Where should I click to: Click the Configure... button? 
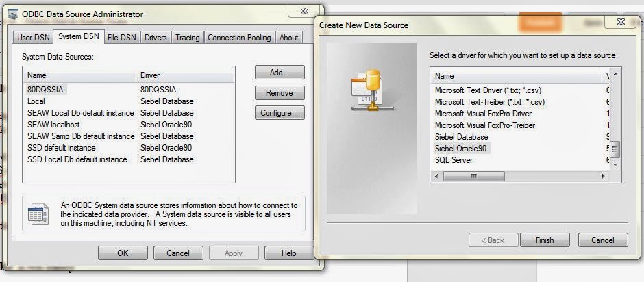tap(280, 113)
